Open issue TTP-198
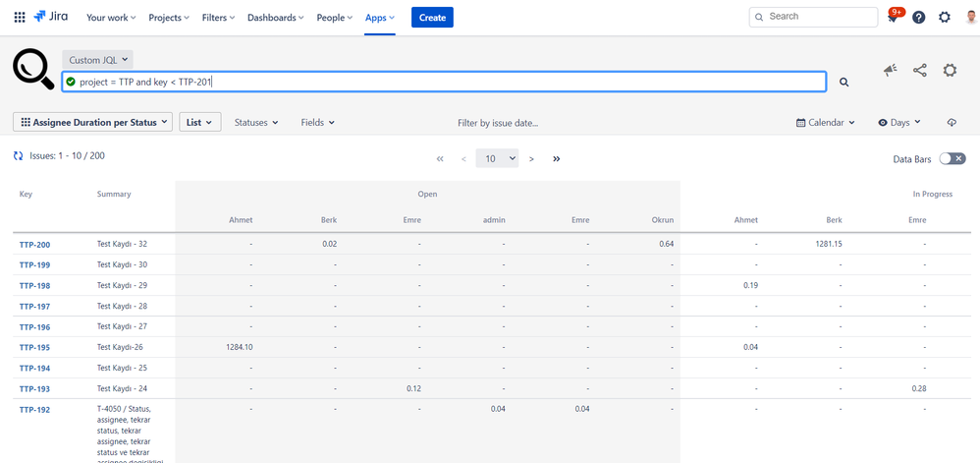Screen dimensions: 980x463 pos(35,286)
